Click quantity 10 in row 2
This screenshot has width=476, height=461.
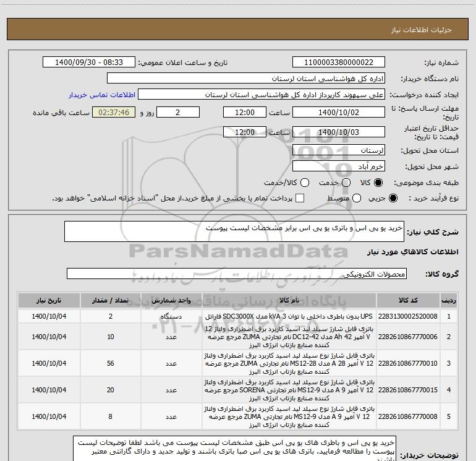coord(111,337)
